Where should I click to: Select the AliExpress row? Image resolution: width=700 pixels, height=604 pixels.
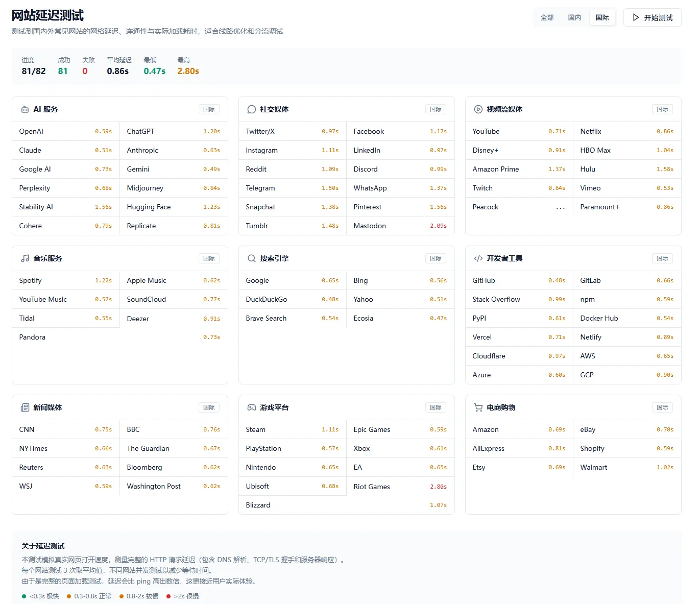(x=519, y=448)
